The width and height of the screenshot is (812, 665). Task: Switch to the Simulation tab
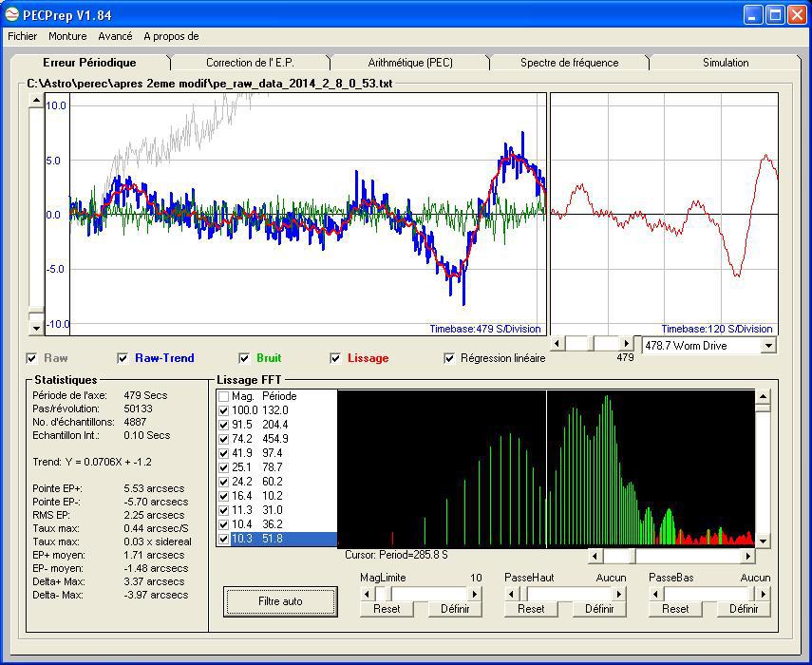click(x=725, y=63)
